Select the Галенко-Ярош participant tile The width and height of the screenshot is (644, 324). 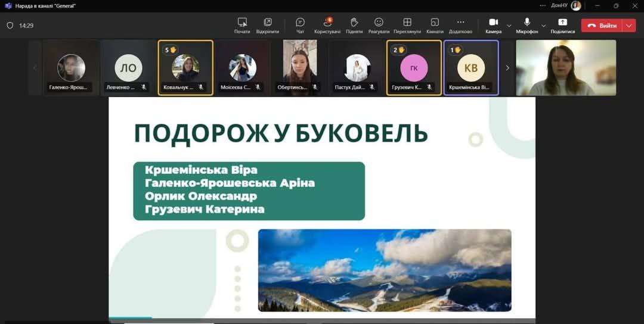[x=72, y=68]
